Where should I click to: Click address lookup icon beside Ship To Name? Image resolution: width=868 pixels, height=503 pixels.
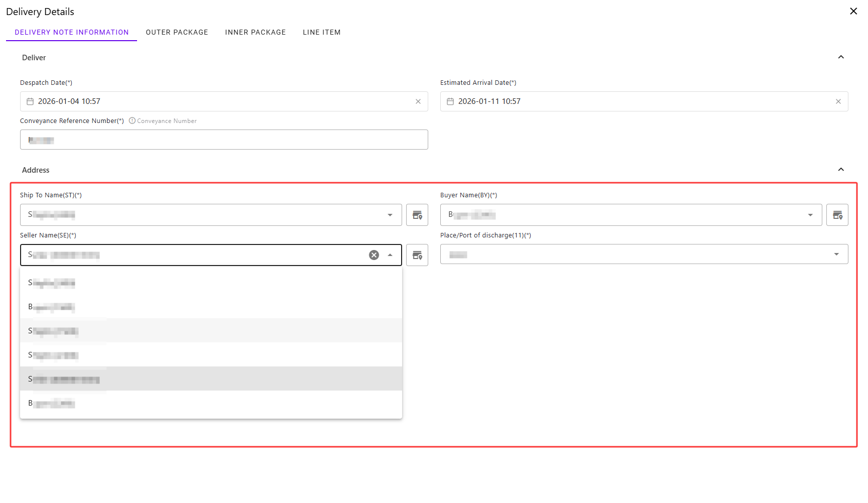pyautogui.click(x=417, y=215)
